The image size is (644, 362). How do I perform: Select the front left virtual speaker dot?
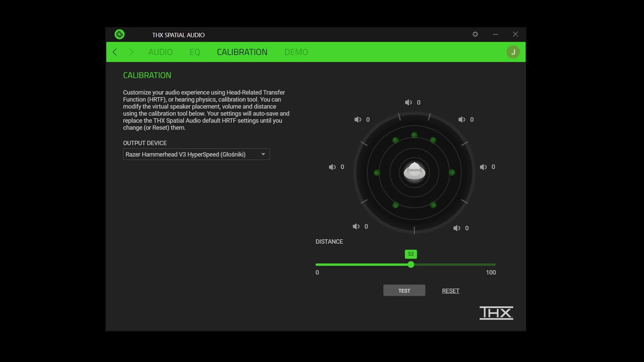click(x=395, y=140)
